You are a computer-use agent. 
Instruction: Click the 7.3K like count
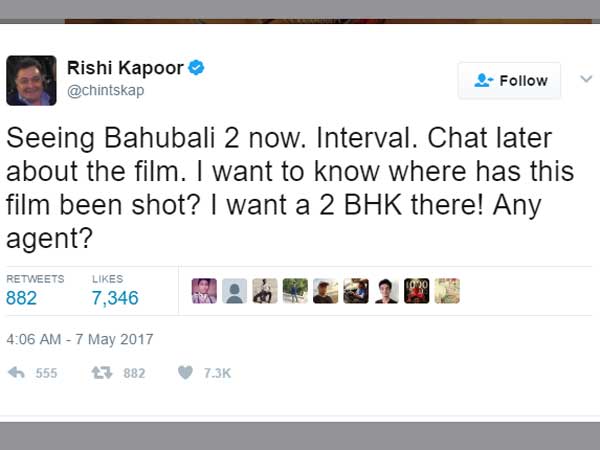click(x=217, y=373)
